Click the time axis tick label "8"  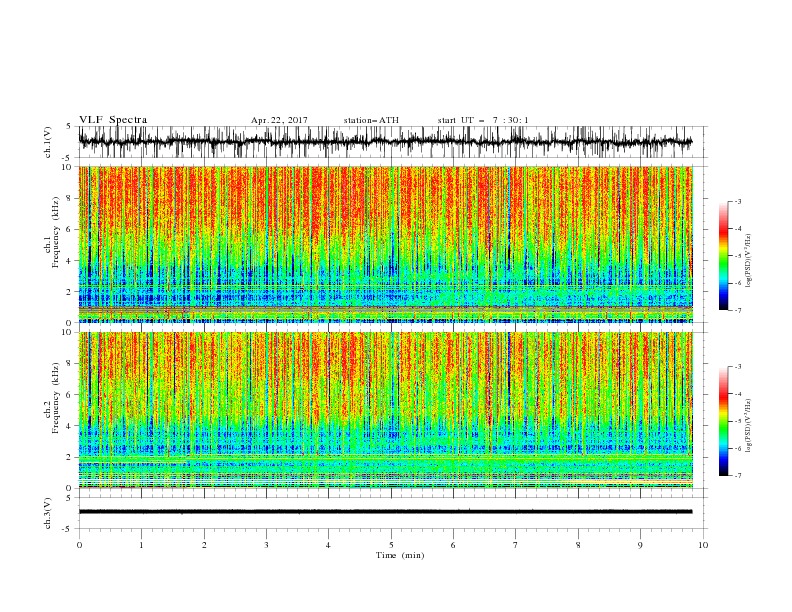click(x=578, y=545)
